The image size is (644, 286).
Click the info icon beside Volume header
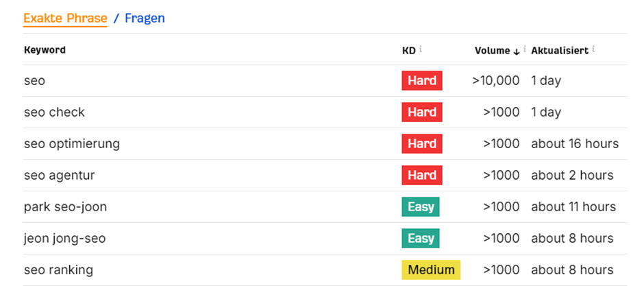click(525, 49)
